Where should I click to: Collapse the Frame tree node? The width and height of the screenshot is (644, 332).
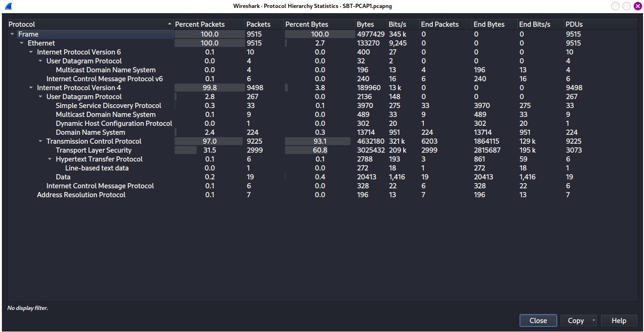tap(12, 34)
